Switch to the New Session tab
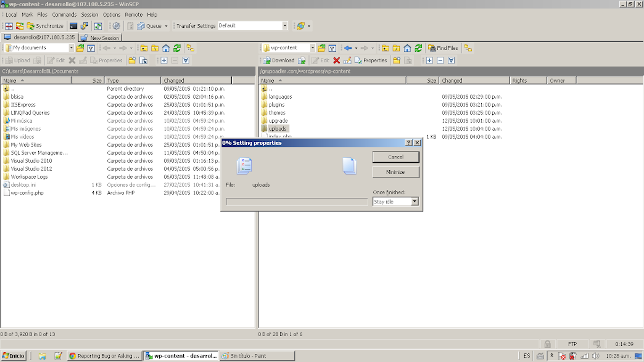This screenshot has height=362, width=644. [101, 38]
